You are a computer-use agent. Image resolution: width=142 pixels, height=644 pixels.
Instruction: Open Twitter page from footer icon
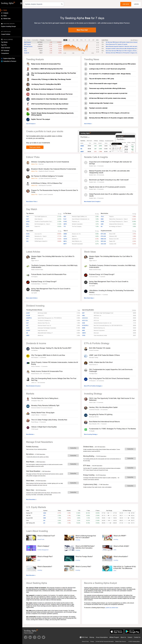tap(44, 637)
